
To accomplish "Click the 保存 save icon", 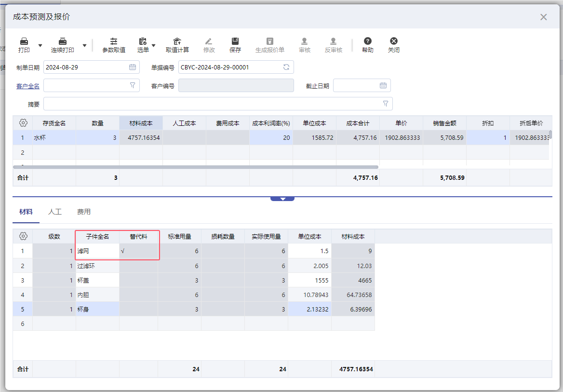I will pos(235,41).
